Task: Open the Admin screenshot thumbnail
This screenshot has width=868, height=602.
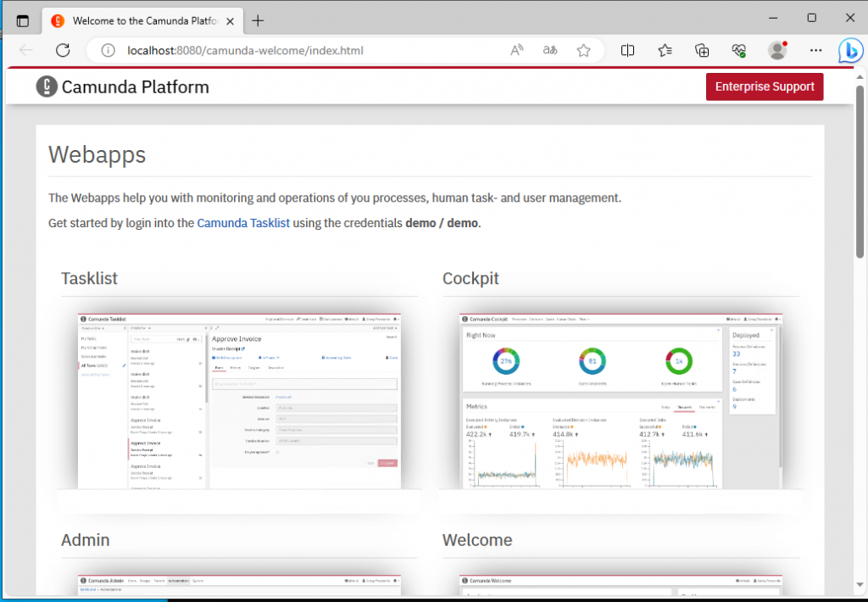Action: 239,585
